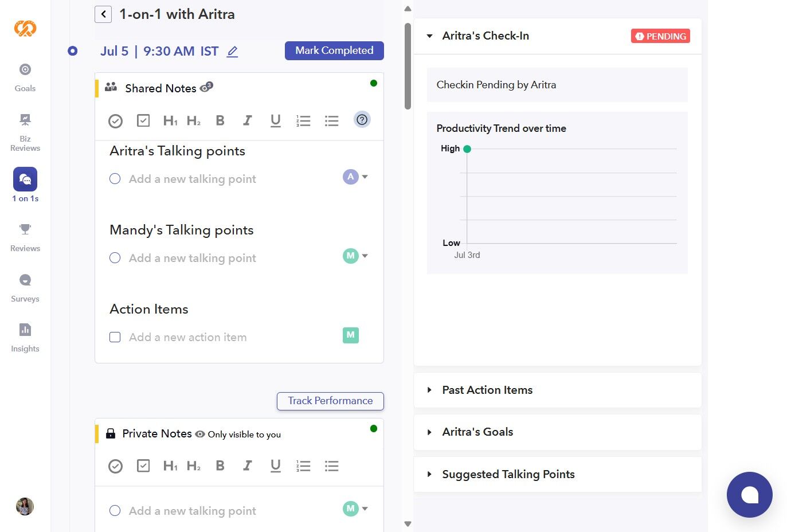Go to the Reviews sidebar item
Viewport: 787px width, 532px height.
tap(25, 237)
